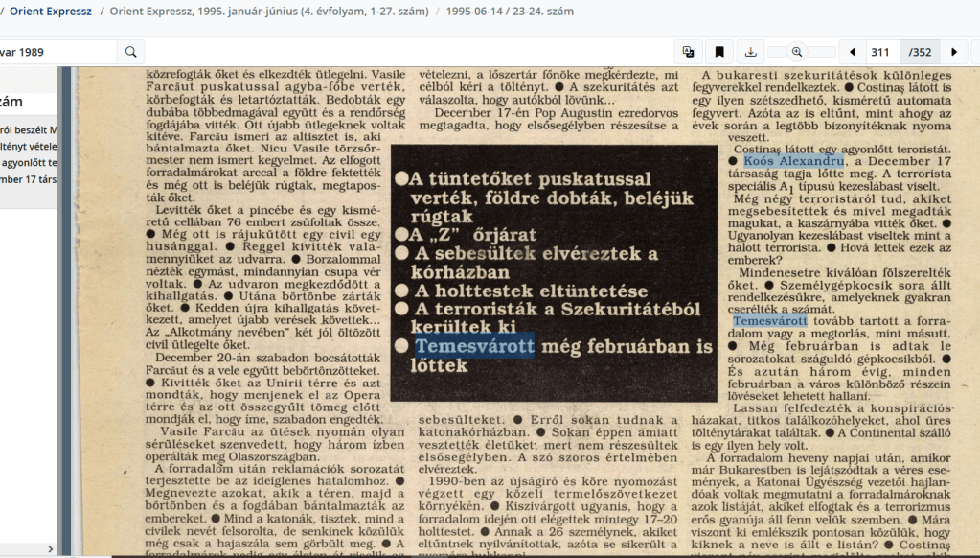980x558 pixels.
Task: Go to the next page arrow
Action: 953,52
